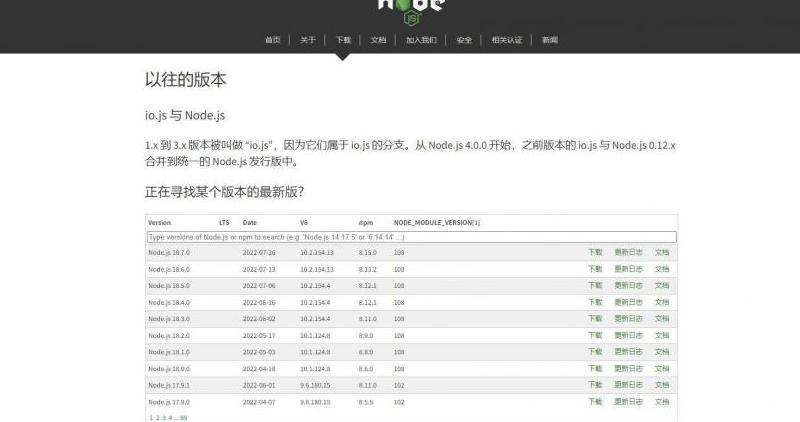Open 文档 link for Node.js 18.5.0
The image size is (800, 422).
[x=662, y=285]
